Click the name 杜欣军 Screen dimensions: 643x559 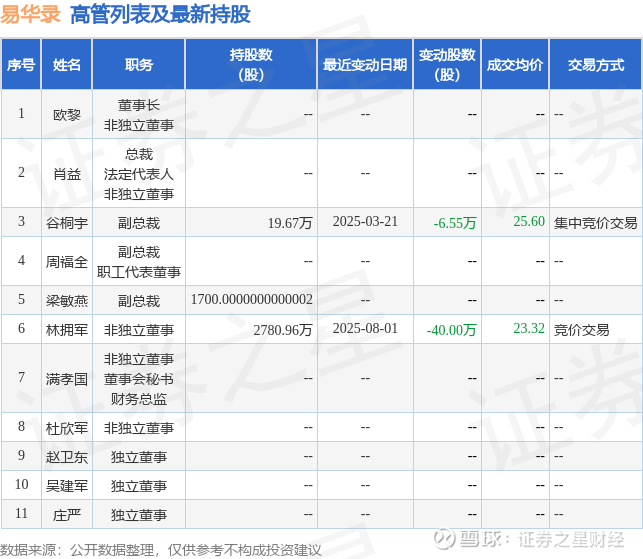(x=67, y=428)
